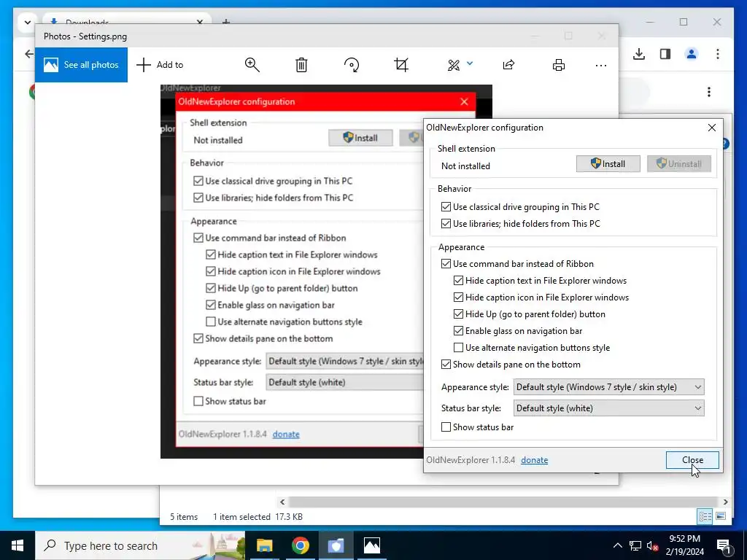Click '5 items' status bar text
The width and height of the screenshot is (747, 560).
184,517
